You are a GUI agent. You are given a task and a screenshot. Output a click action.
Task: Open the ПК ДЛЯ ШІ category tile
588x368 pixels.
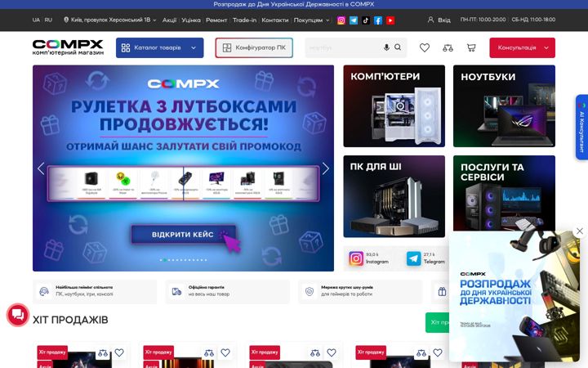tap(394, 196)
